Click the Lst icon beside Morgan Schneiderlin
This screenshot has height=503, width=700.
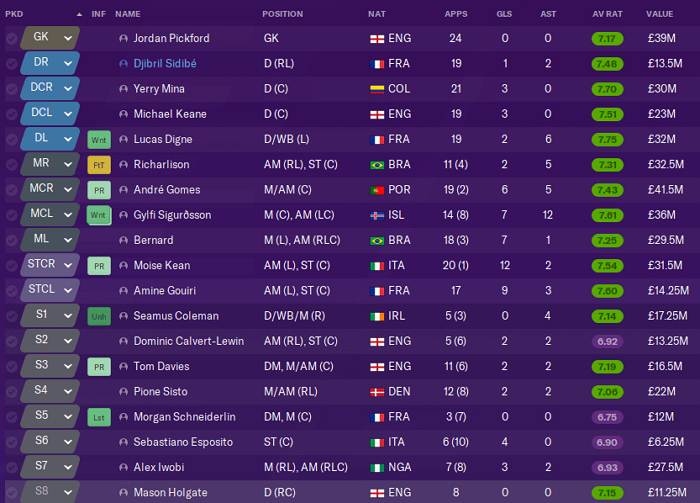click(99, 417)
